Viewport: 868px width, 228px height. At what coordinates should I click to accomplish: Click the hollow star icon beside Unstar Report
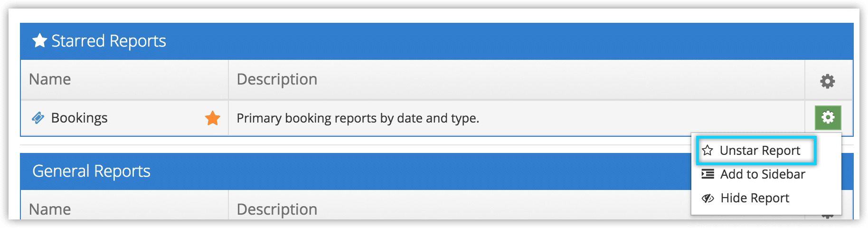(708, 151)
